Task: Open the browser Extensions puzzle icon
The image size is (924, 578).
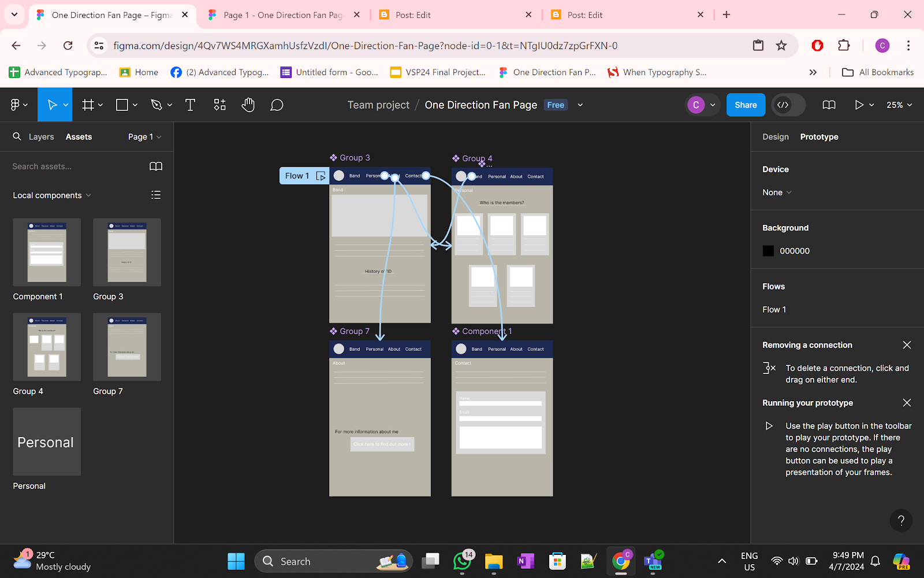Action: pyautogui.click(x=844, y=46)
